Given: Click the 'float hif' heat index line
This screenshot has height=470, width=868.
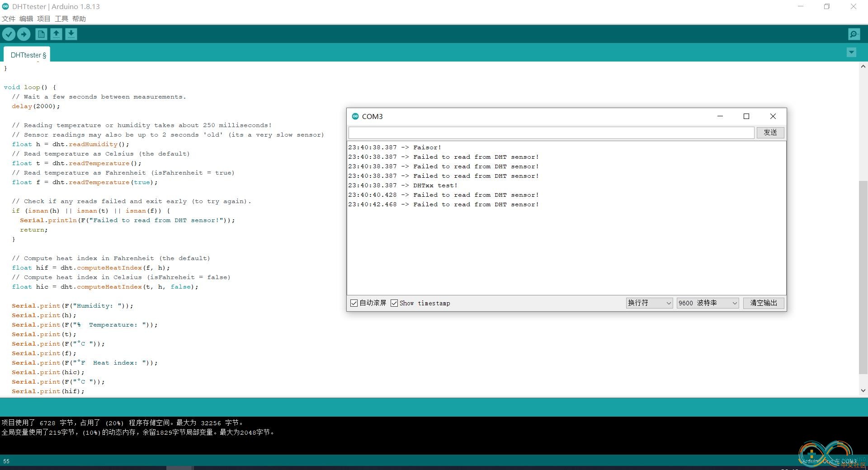Looking at the screenshot, I should [x=91, y=268].
